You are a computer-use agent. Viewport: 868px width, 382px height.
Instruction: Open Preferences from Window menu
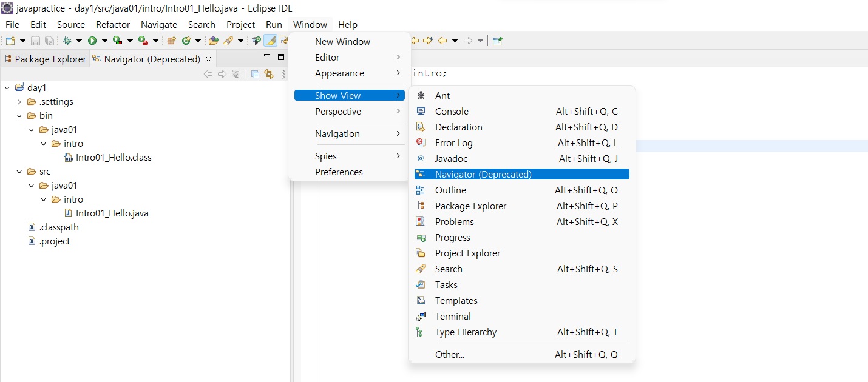[350, 172]
